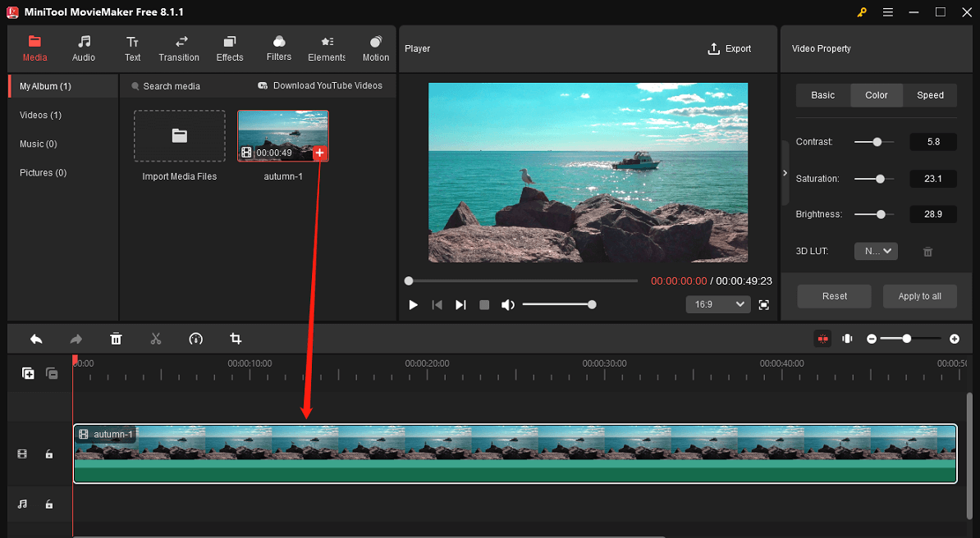The width and height of the screenshot is (980, 538).
Task: Enter full screen preview mode
Action: (x=764, y=305)
